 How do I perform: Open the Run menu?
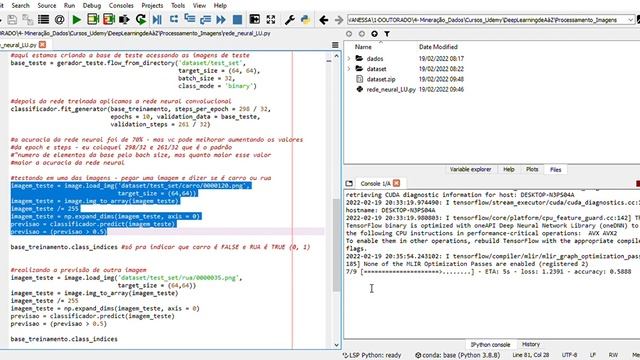point(69,5)
